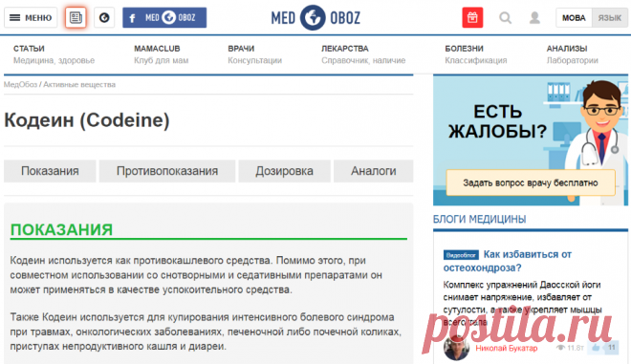Click the news feed icon button
Screen dimensions: 631x364
76,18
